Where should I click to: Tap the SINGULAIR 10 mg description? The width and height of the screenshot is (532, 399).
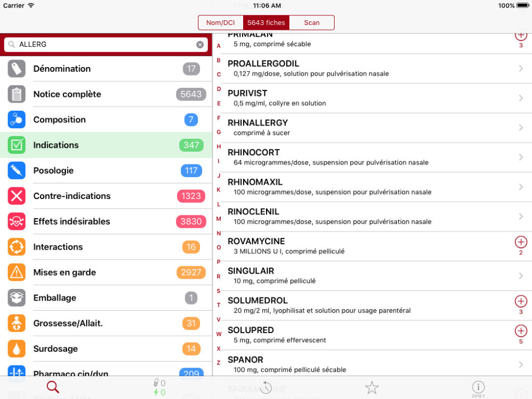pos(275,281)
